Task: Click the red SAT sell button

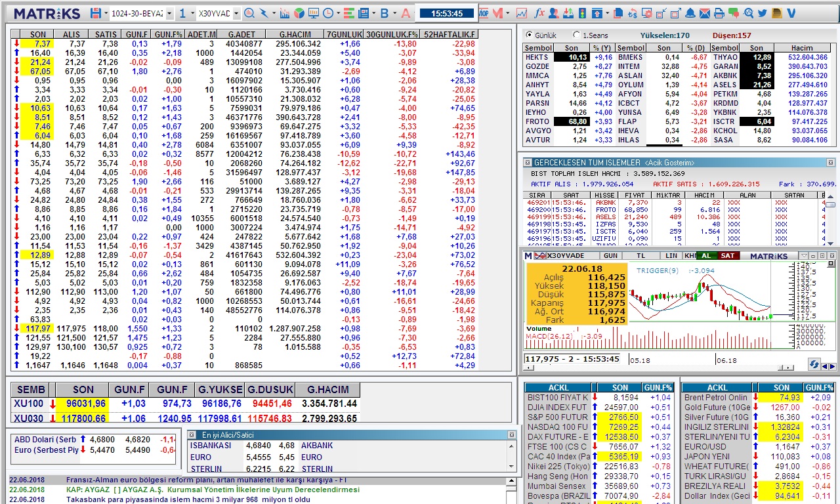Action: click(728, 255)
